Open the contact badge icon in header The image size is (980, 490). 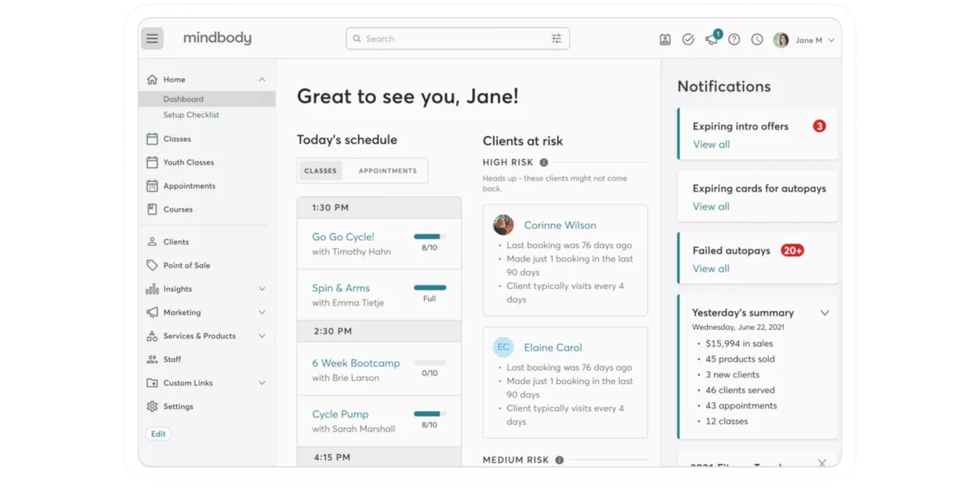point(665,40)
